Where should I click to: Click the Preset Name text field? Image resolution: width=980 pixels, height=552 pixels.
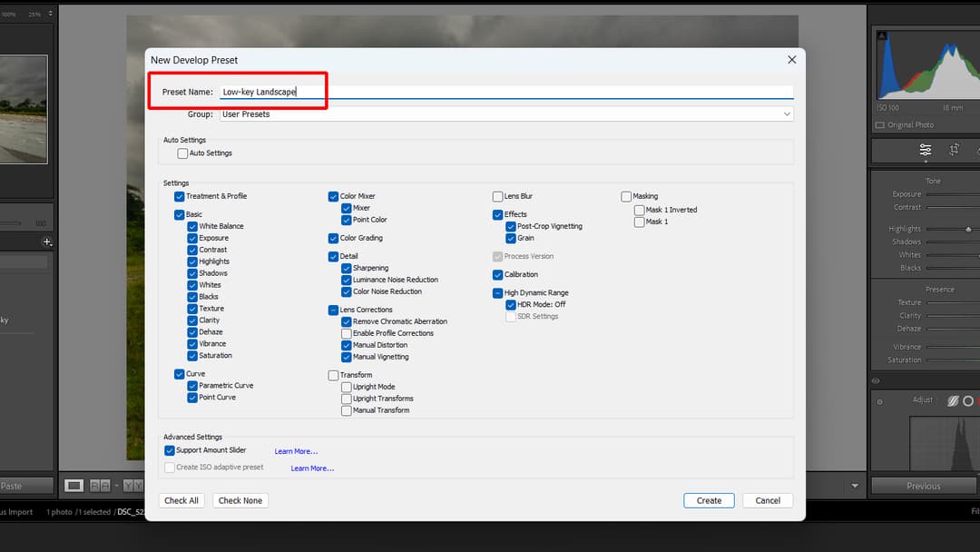507,92
